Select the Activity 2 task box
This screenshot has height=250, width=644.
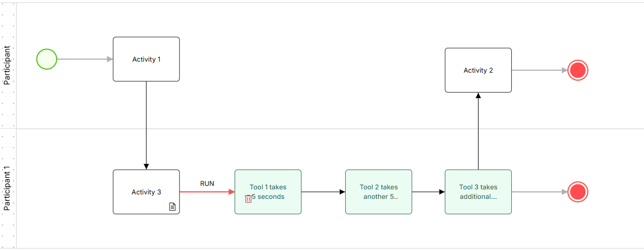(x=478, y=70)
